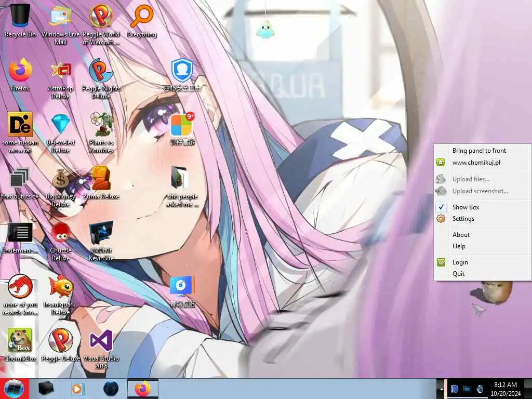Open the Recycle Bin desktop icon
Screen dimensions: 532x399
point(20,20)
